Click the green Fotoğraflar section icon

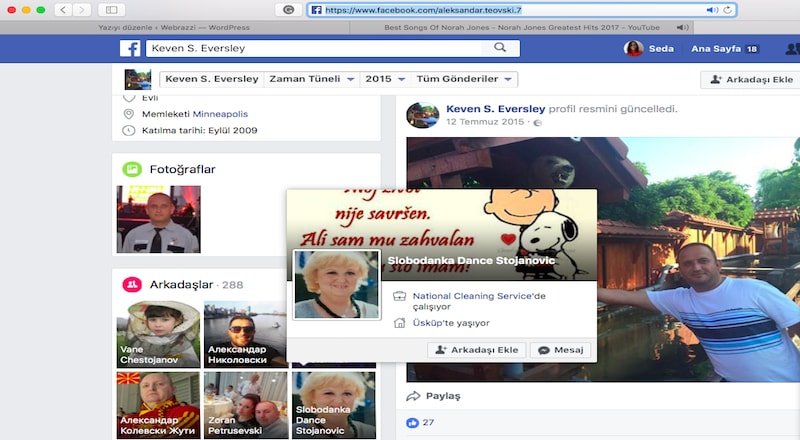tap(130, 169)
